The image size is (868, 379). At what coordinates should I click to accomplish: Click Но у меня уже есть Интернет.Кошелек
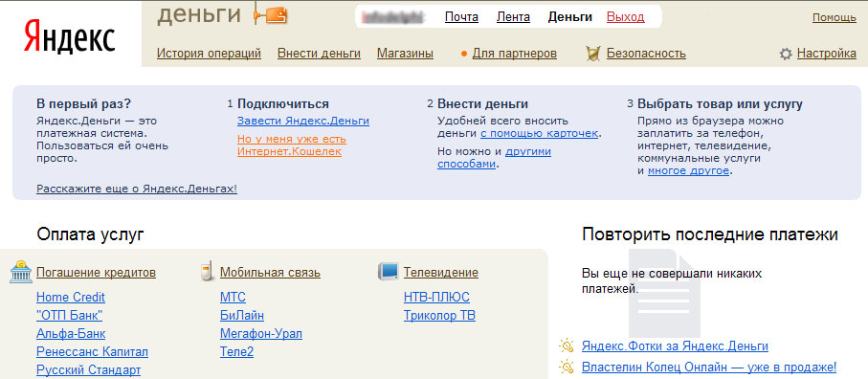point(292,145)
